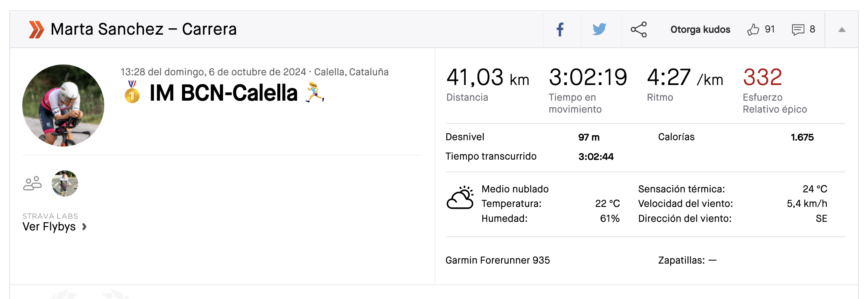
Task: Share activity on Facebook
Action: [560, 29]
